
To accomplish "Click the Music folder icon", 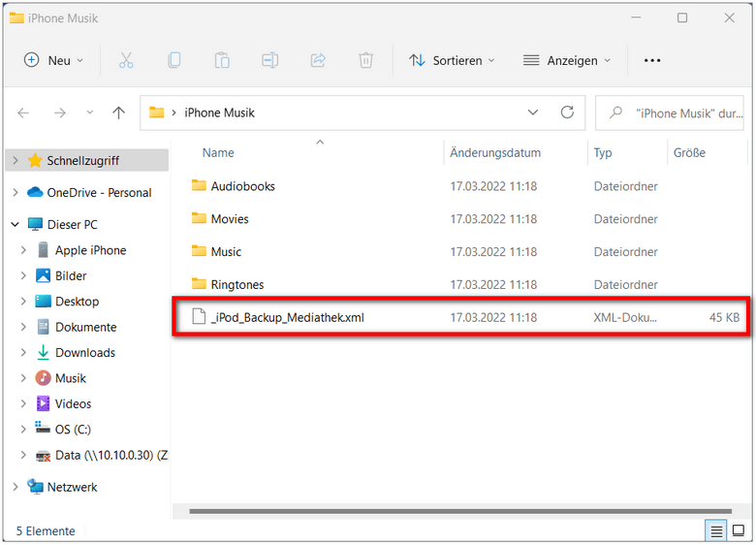I will point(199,251).
